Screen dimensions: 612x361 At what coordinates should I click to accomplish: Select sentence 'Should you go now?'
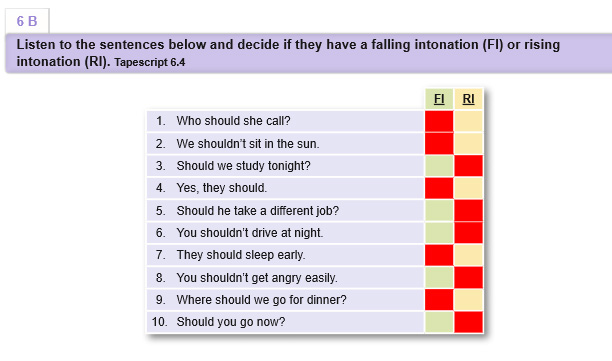tap(231, 322)
